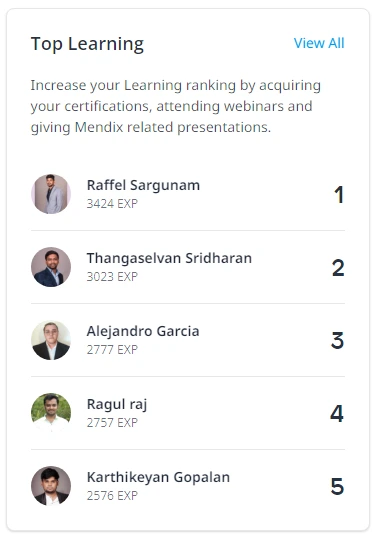This screenshot has height=540, width=372.
Task: Click Karthikeyan Gopalan's avatar photo
Action: [x=51, y=486]
